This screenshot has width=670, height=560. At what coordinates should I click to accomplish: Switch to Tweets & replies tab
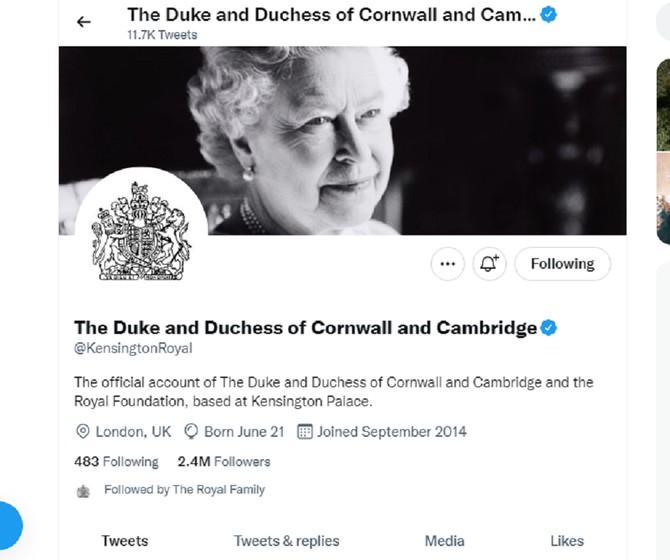point(286,541)
